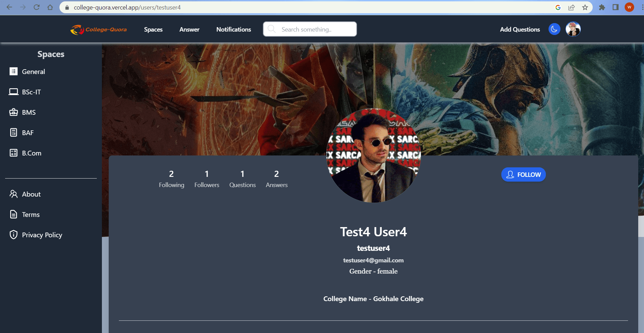Open General space link
Screen dimensions: 644x333
tap(33, 72)
